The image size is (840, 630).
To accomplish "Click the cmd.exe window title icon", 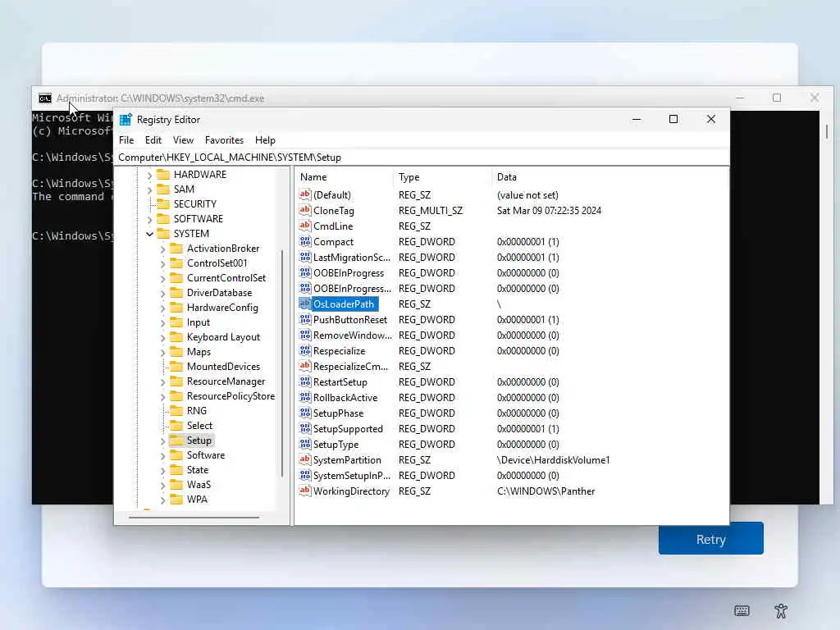I will [x=45, y=98].
